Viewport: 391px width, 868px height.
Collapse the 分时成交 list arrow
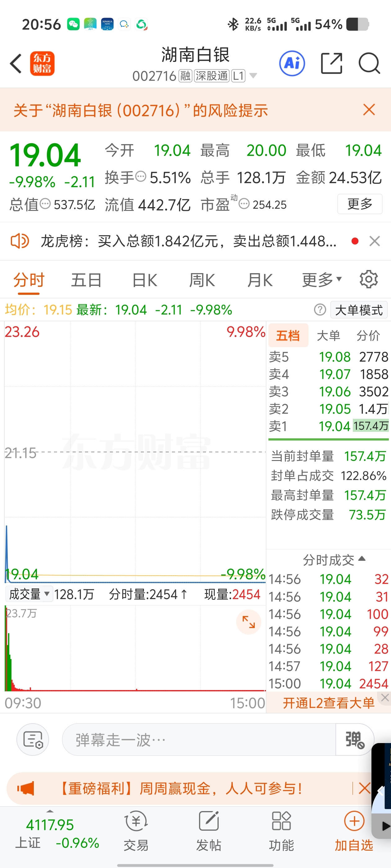tap(362, 558)
